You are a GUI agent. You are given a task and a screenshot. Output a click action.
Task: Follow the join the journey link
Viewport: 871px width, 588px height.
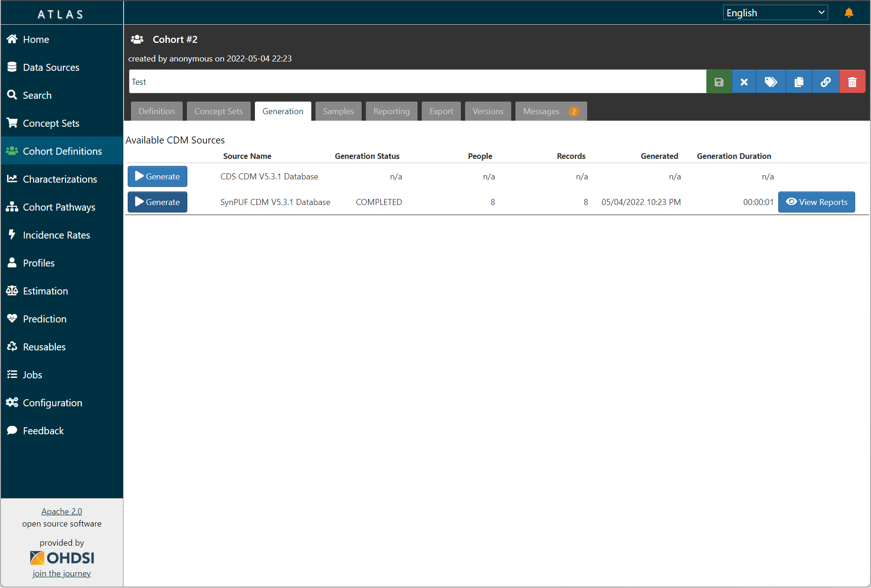click(x=62, y=574)
